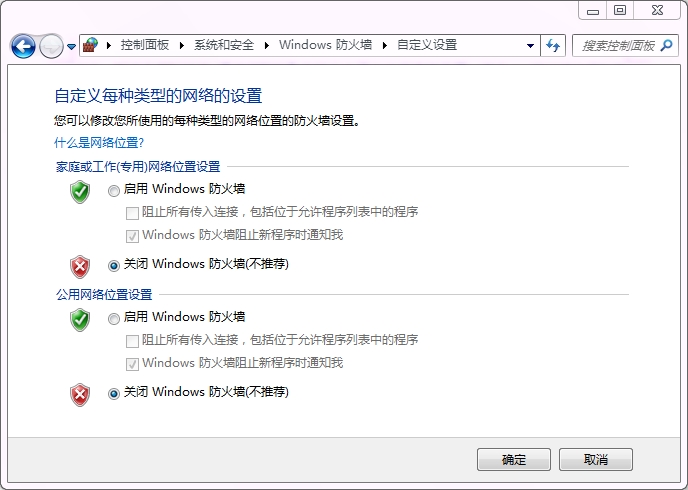Screen dimensions: 688x490
Task: Click red shield icon in 公用网络 section
Action: [x=80, y=395]
